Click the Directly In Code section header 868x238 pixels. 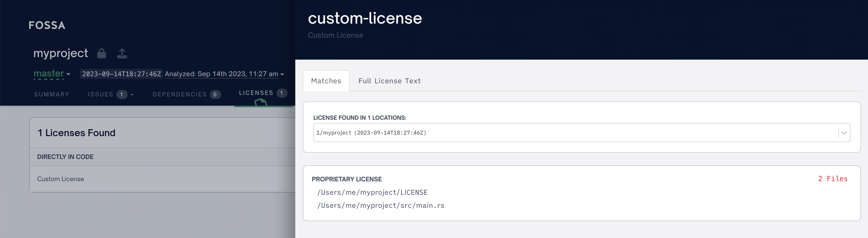coord(65,157)
